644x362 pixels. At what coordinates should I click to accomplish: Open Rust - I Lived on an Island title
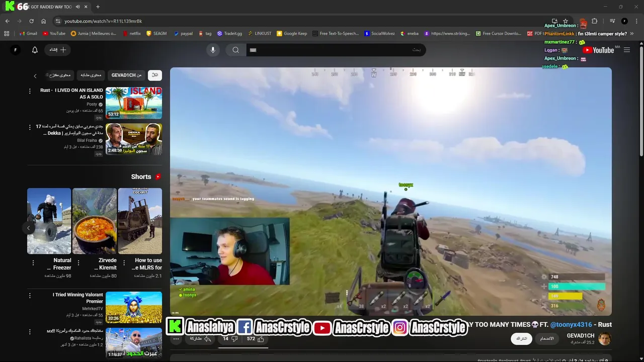pyautogui.click(x=71, y=94)
